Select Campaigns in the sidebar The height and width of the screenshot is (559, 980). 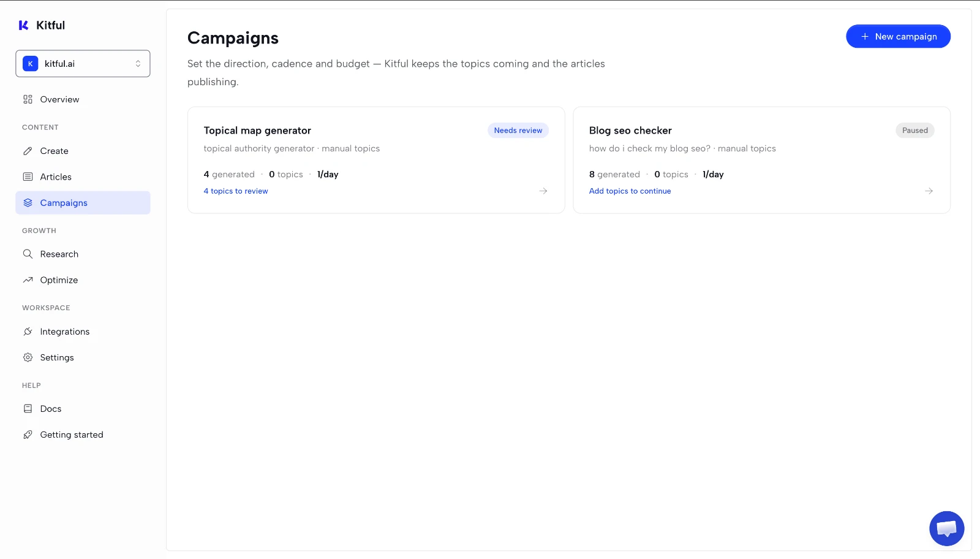(x=83, y=203)
